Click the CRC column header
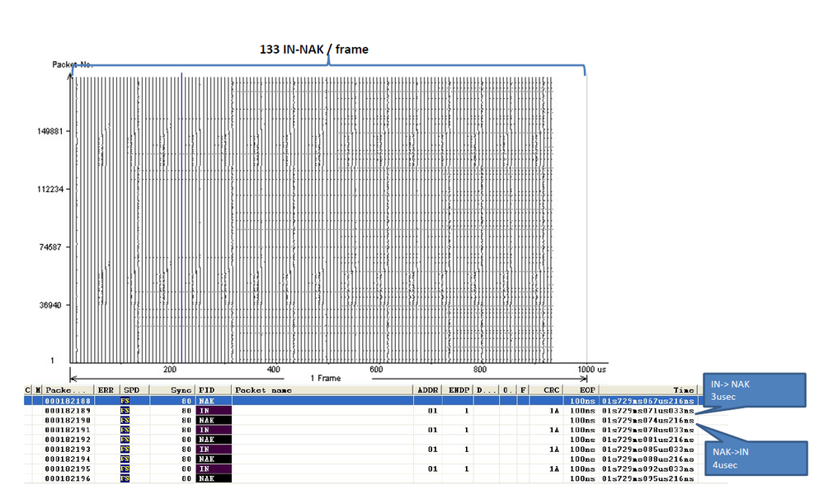Screen dimensions: 824x504 [x=547, y=390]
